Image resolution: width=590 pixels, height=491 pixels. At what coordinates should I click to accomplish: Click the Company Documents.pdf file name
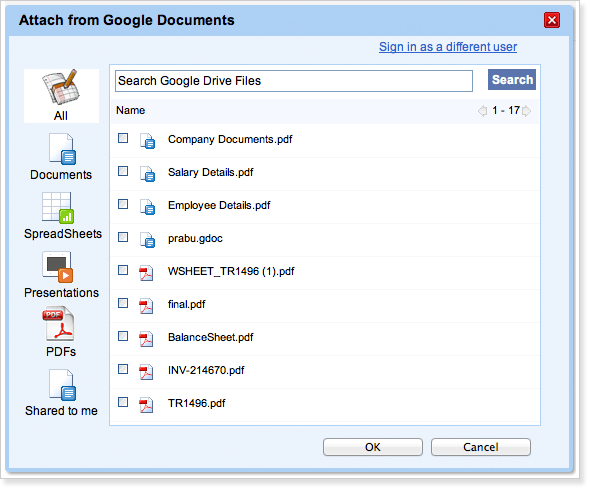(230, 140)
